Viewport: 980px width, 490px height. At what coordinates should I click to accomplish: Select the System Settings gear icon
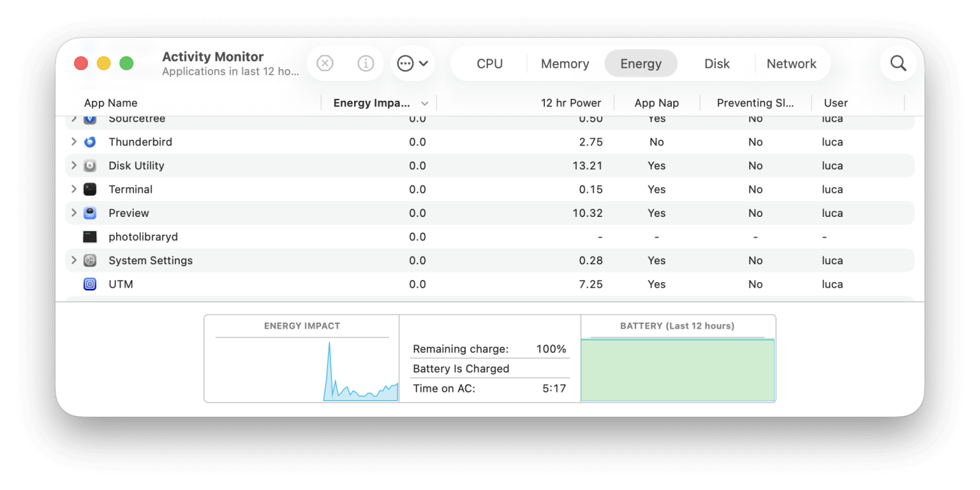pos(91,260)
